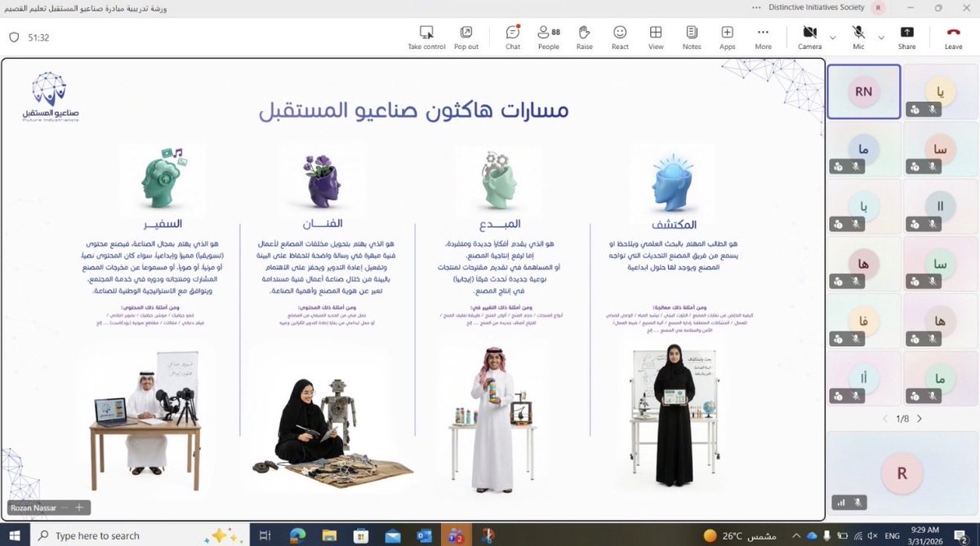Open Task View on the taskbar

click(265, 535)
